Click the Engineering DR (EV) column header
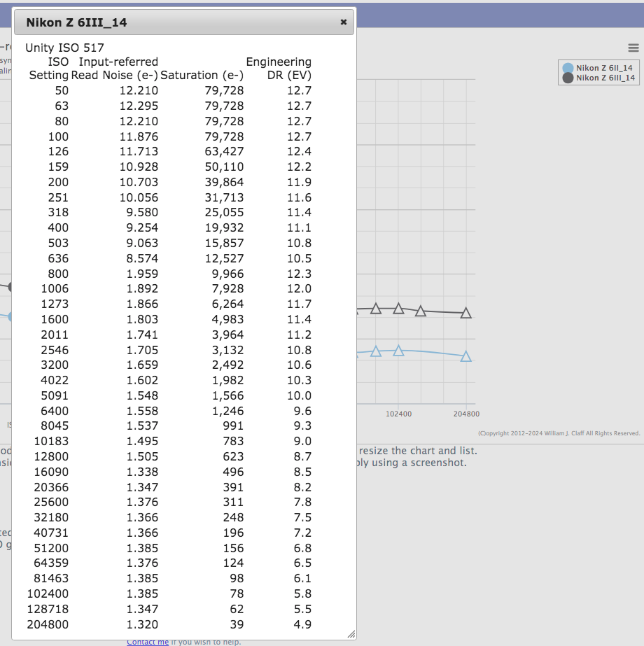The height and width of the screenshot is (646, 644). [280, 69]
